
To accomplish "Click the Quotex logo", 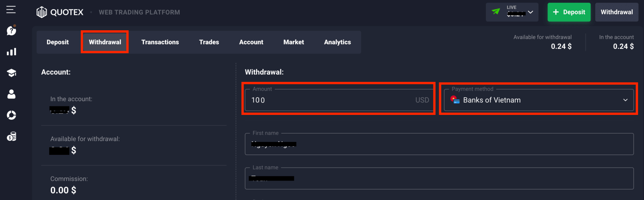I will coord(60,12).
